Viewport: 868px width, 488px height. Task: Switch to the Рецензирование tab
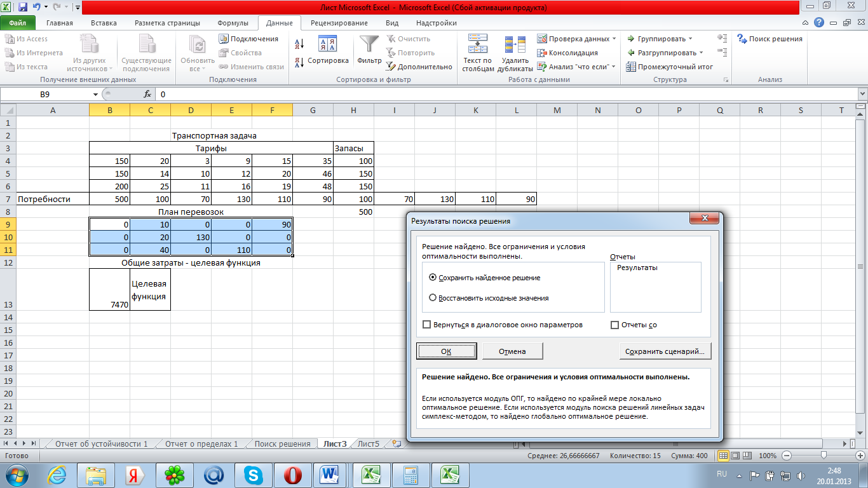(339, 23)
